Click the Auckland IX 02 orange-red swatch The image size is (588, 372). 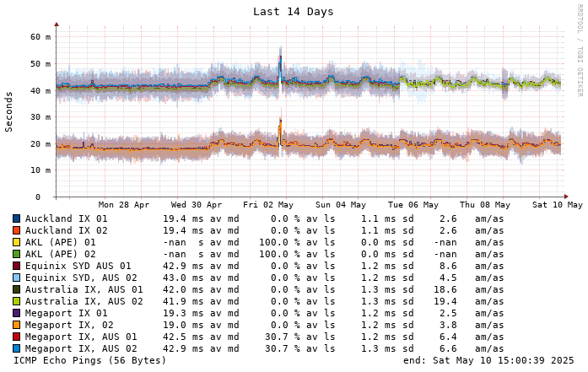(x=17, y=230)
